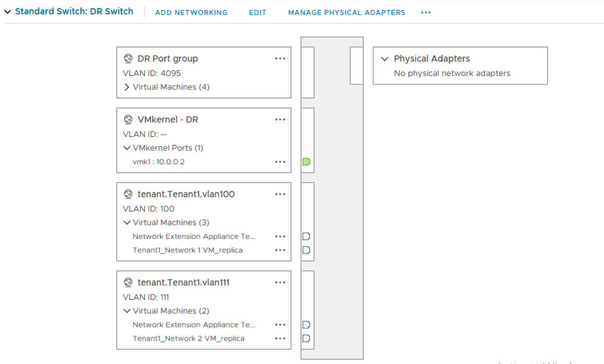Click port icon for Tenant1_Network 1 VM_replica
This screenshot has height=364, width=604.
[x=306, y=250]
